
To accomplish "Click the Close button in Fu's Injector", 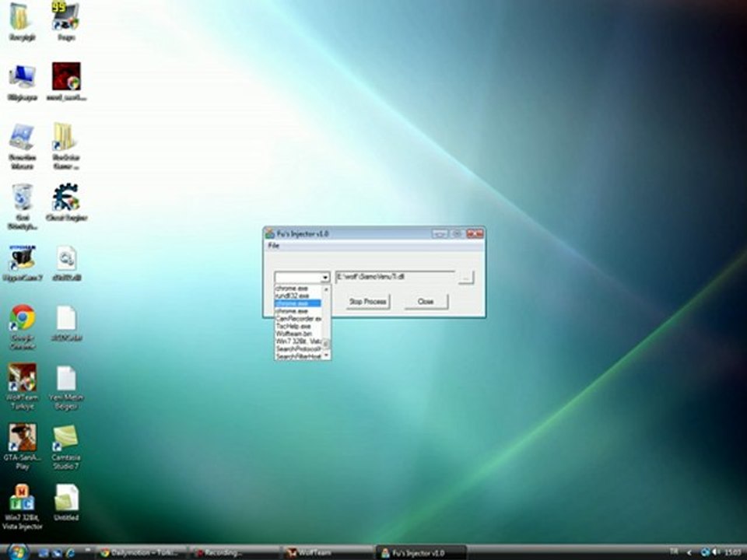I will pyautogui.click(x=426, y=302).
